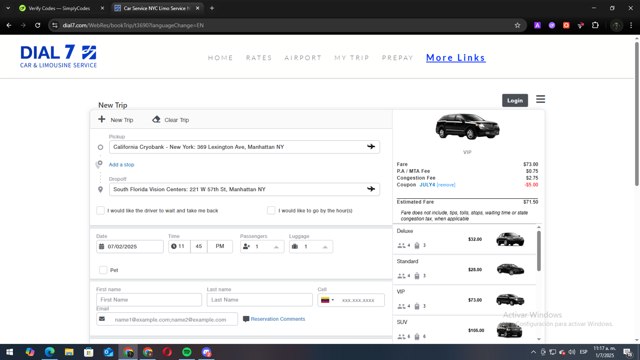Select the SUV vehicle option
Viewport: 640px width, 360px height.
pyautogui.click(x=464, y=329)
